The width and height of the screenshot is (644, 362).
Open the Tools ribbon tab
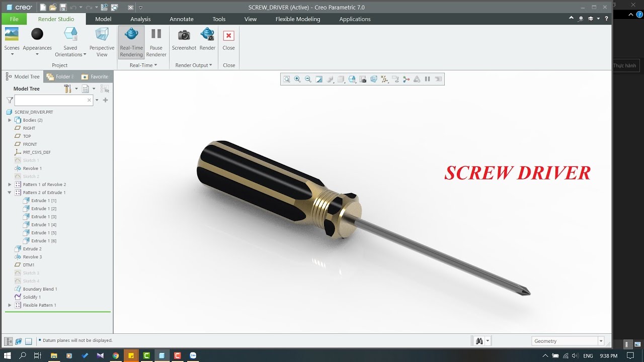tap(219, 19)
